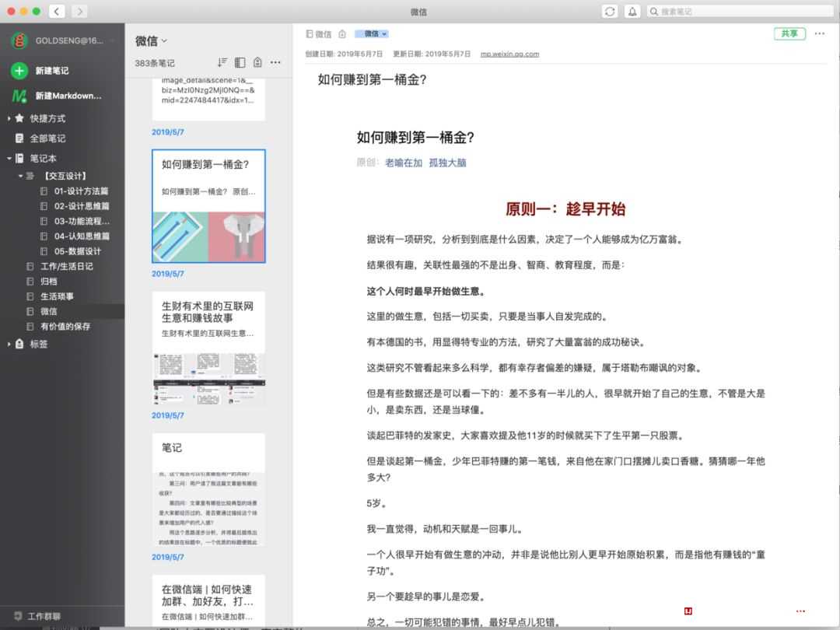
Task: Open the note list sort options icon
Action: [222, 63]
